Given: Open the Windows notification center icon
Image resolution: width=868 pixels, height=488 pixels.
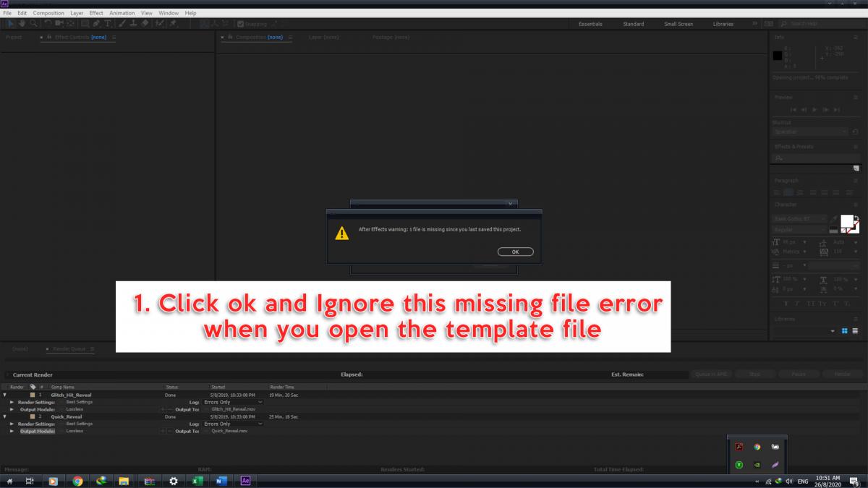Looking at the screenshot, I should (x=857, y=481).
